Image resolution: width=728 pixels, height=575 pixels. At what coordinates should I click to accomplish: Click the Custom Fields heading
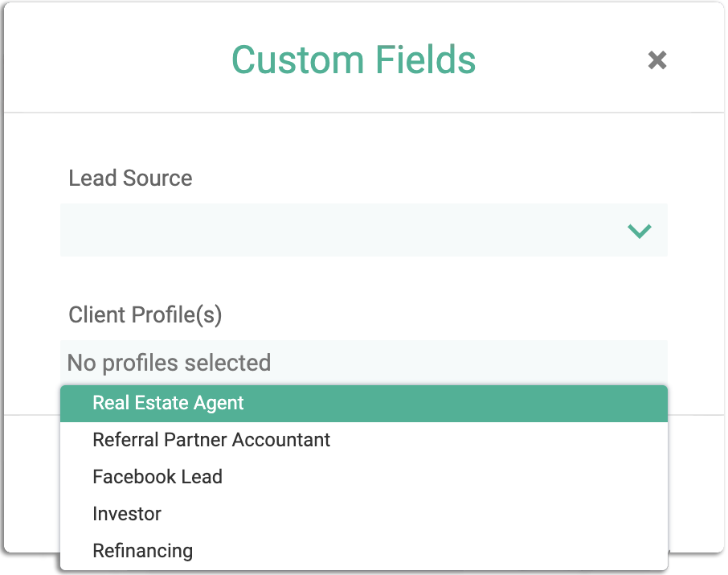point(354,60)
